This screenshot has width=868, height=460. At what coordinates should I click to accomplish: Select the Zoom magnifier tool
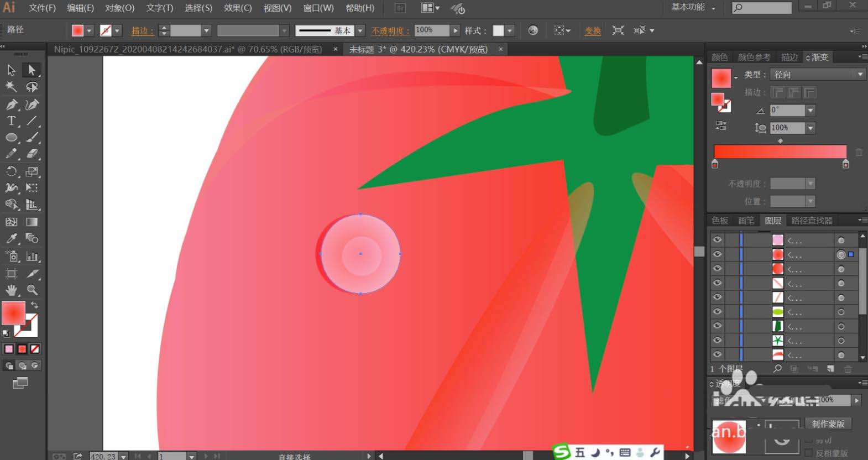pos(32,290)
